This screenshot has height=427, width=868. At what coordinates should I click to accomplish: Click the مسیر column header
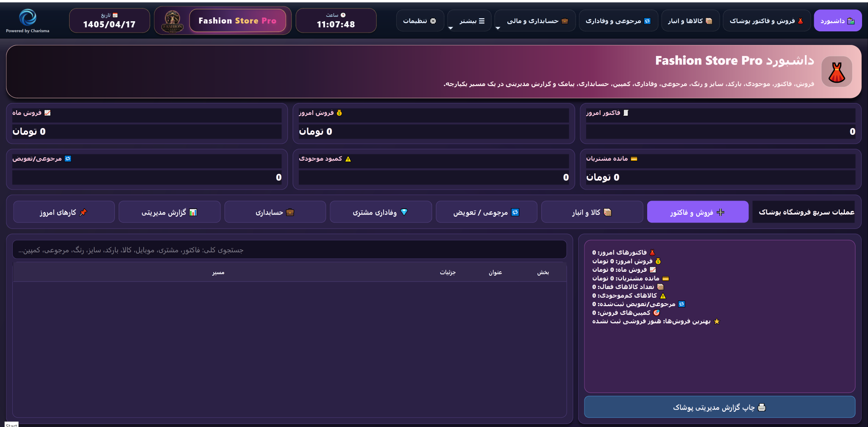point(218,272)
